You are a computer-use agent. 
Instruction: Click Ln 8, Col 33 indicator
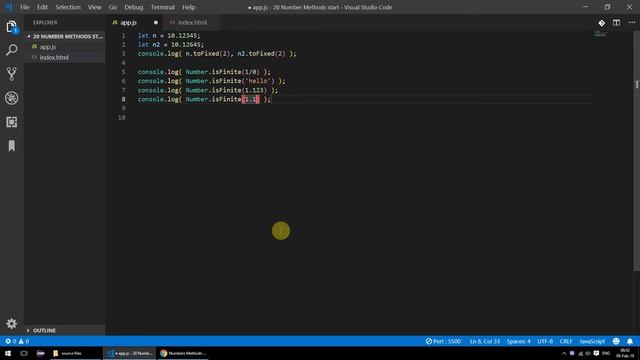pos(484,341)
